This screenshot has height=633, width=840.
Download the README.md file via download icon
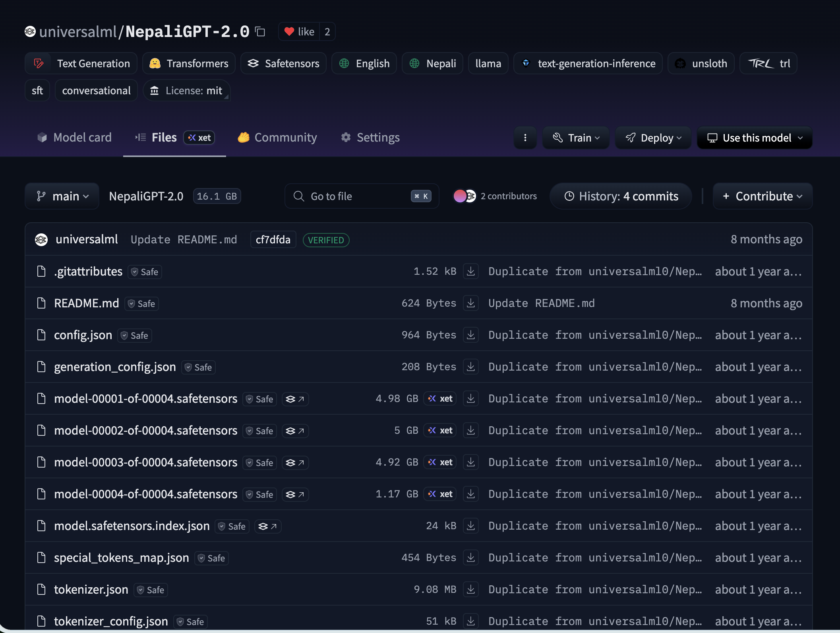click(x=471, y=303)
